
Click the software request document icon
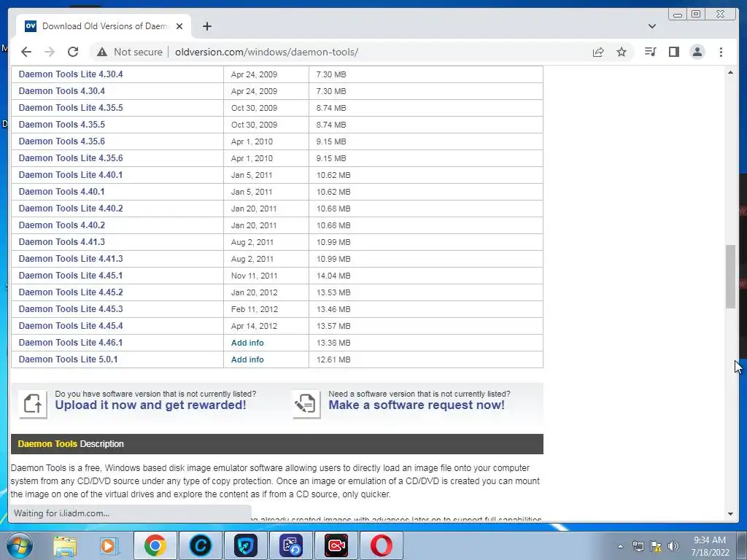point(306,404)
